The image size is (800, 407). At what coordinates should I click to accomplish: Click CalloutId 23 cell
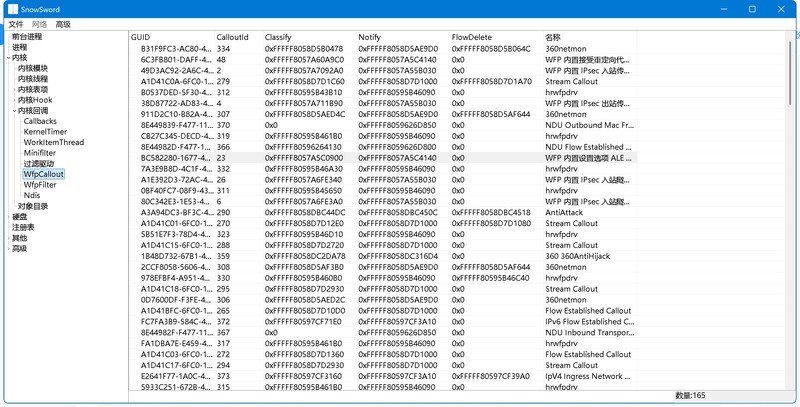[x=221, y=158]
